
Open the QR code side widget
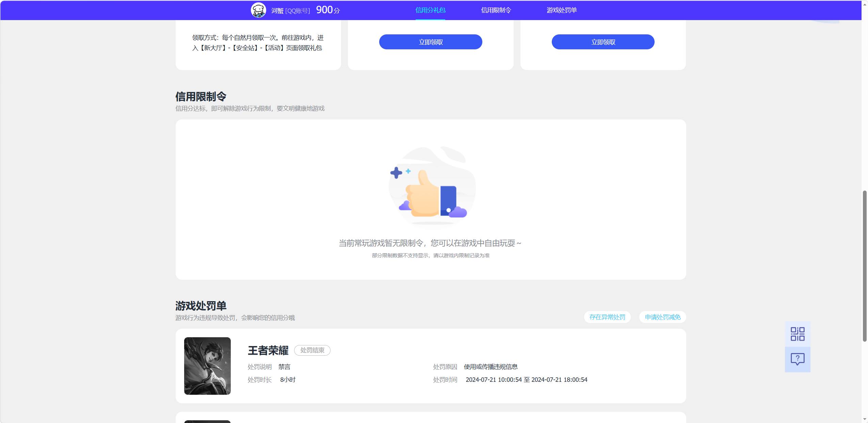[798, 334]
